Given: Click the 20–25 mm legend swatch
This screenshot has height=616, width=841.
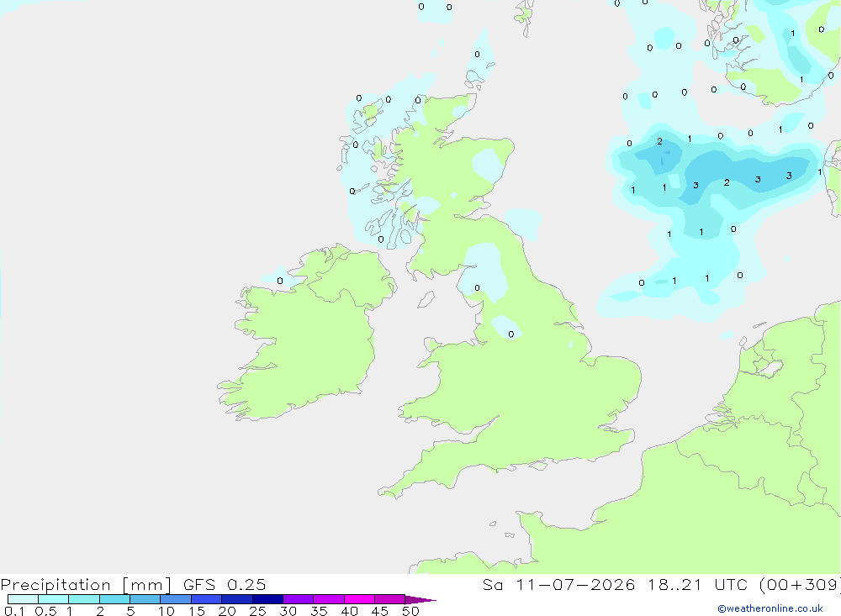Looking at the screenshot, I should click(237, 599).
